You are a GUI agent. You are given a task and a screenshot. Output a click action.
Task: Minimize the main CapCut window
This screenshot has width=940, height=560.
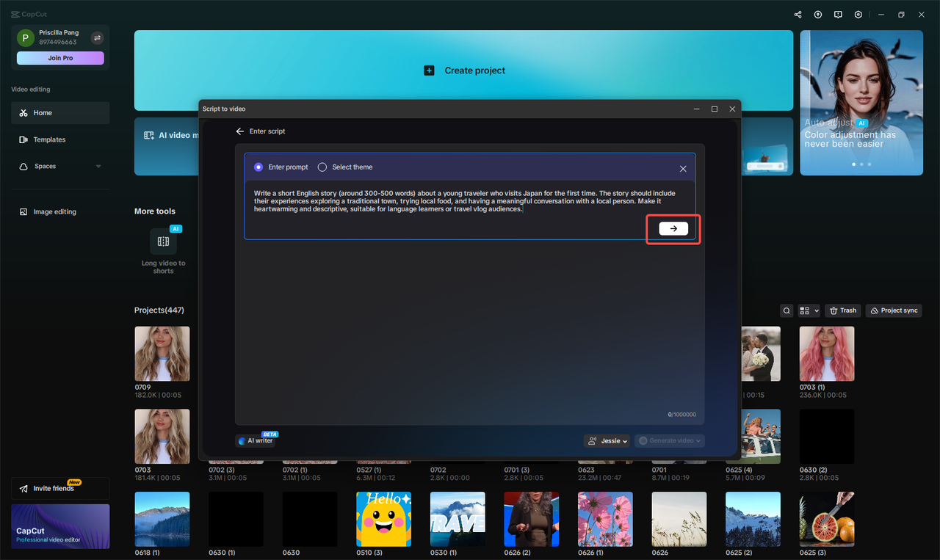pyautogui.click(x=881, y=15)
